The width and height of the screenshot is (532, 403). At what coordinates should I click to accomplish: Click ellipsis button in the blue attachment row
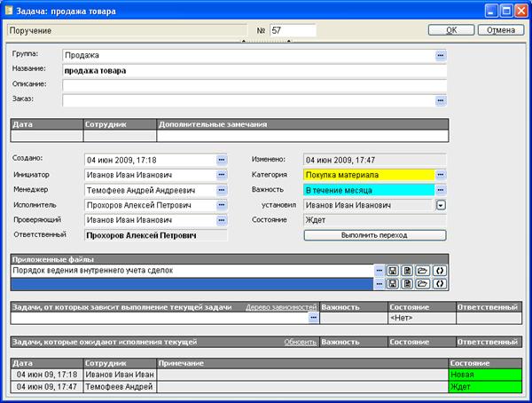(x=379, y=284)
